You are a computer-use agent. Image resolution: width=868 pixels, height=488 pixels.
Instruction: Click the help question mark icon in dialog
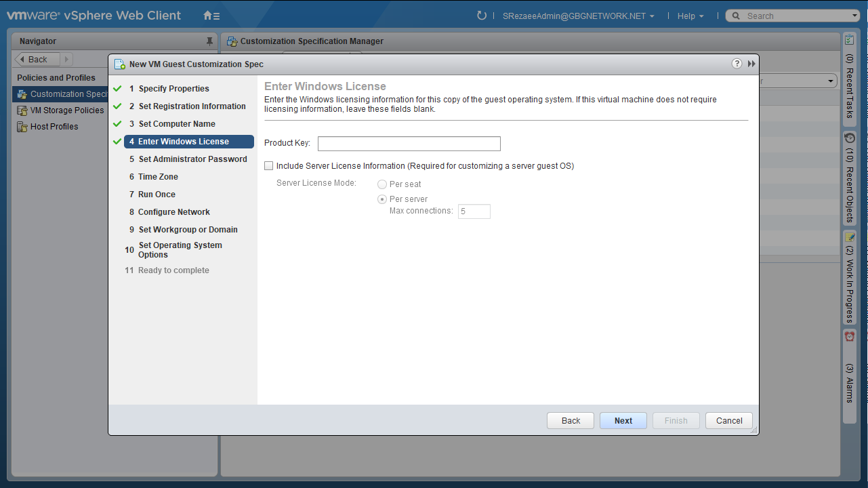pyautogui.click(x=737, y=64)
